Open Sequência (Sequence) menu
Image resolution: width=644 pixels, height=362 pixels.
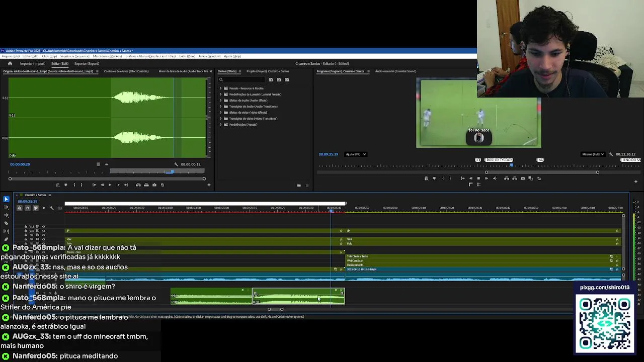[x=74, y=56]
